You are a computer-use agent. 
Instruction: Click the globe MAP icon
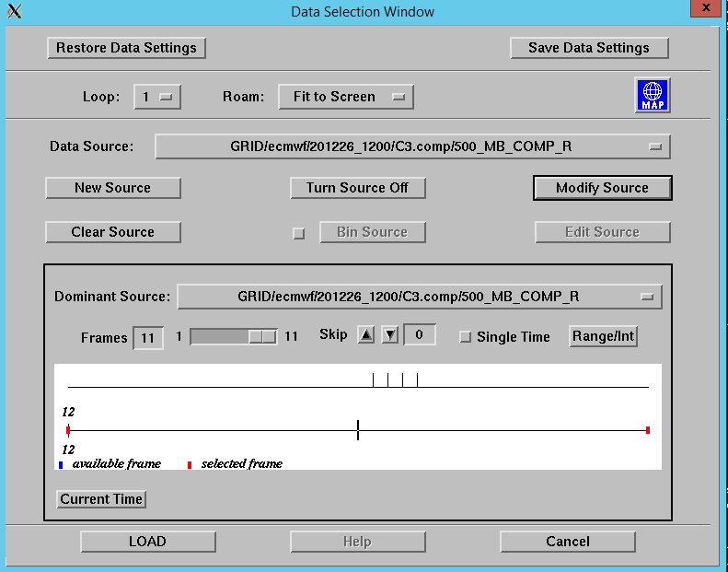pyautogui.click(x=653, y=96)
